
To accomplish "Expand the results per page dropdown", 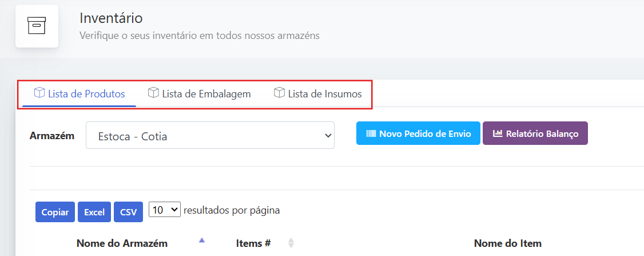I will click(x=165, y=210).
